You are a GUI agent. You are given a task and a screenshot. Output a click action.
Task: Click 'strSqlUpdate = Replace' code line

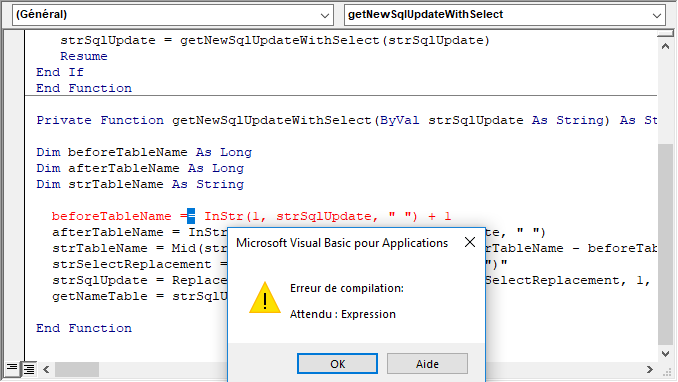tap(139, 280)
